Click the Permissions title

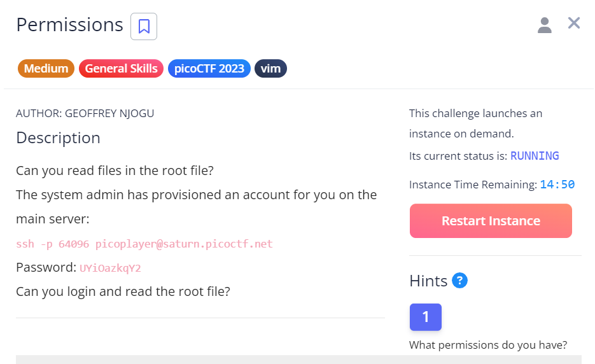coord(70,25)
